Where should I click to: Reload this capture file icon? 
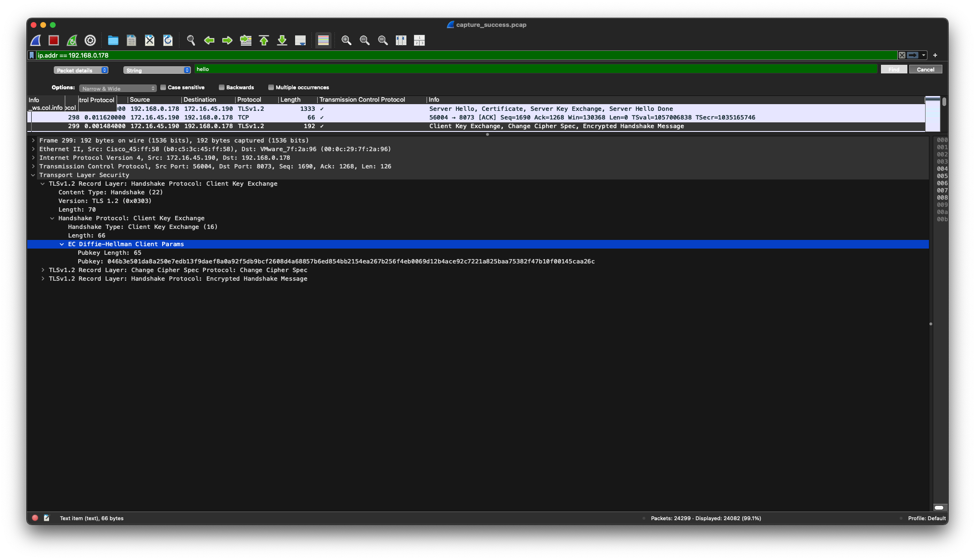[x=168, y=40]
